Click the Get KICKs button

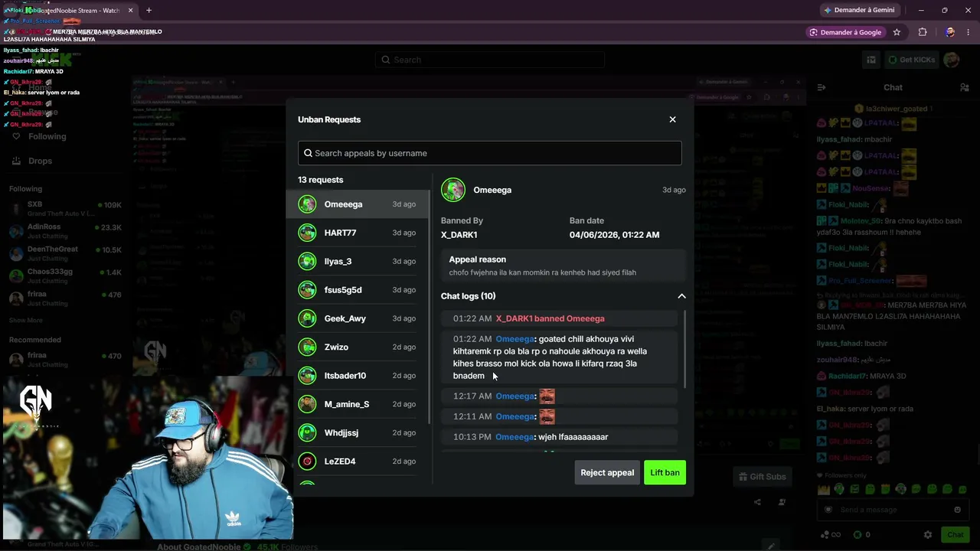pyautogui.click(x=911, y=60)
